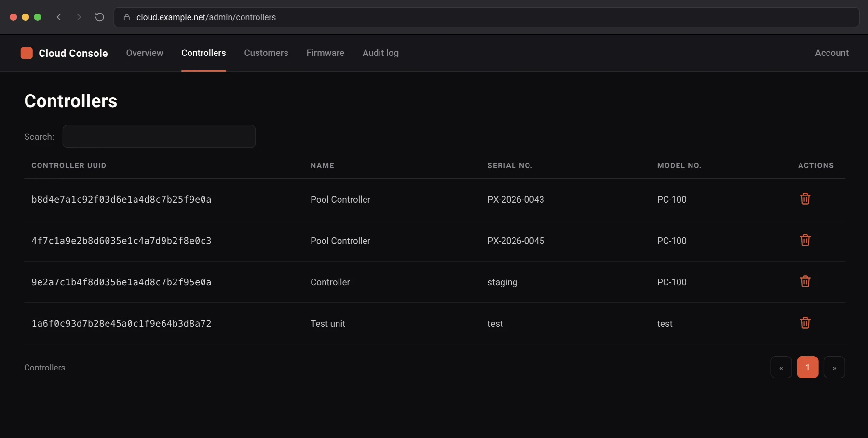
Task: Open the Firmware tab
Action: tap(325, 53)
